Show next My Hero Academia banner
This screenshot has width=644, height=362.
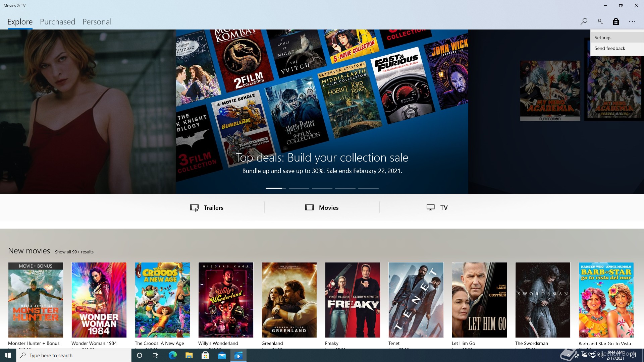pyautogui.click(x=556, y=112)
